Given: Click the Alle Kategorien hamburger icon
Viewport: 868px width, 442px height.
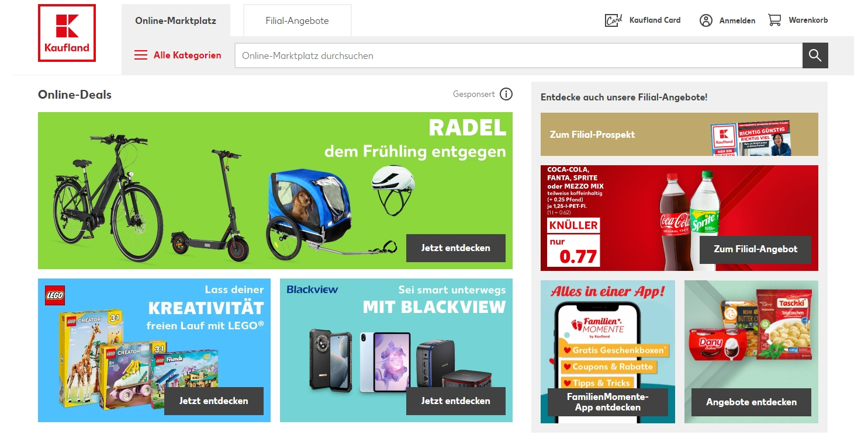Looking at the screenshot, I should [x=141, y=55].
